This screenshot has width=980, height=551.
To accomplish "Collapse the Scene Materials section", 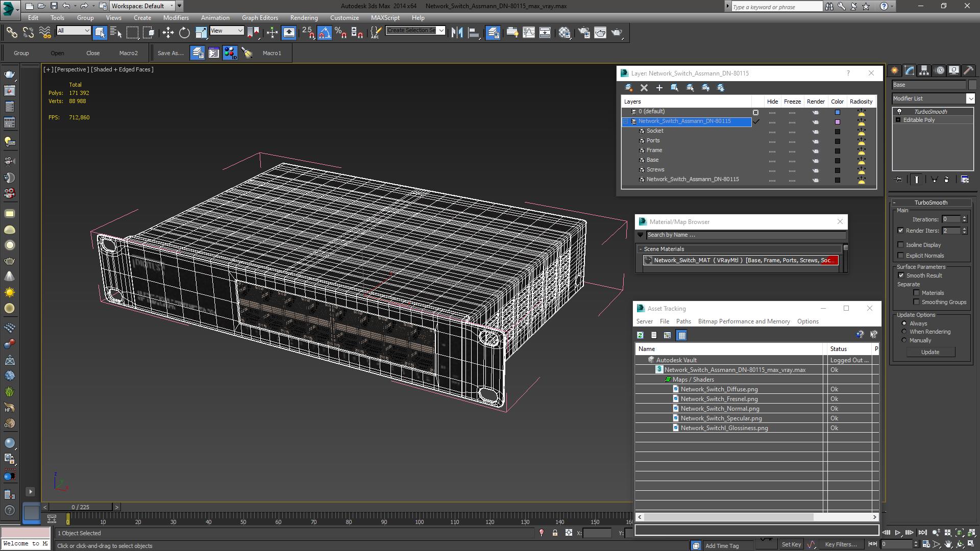I will point(640,249).
